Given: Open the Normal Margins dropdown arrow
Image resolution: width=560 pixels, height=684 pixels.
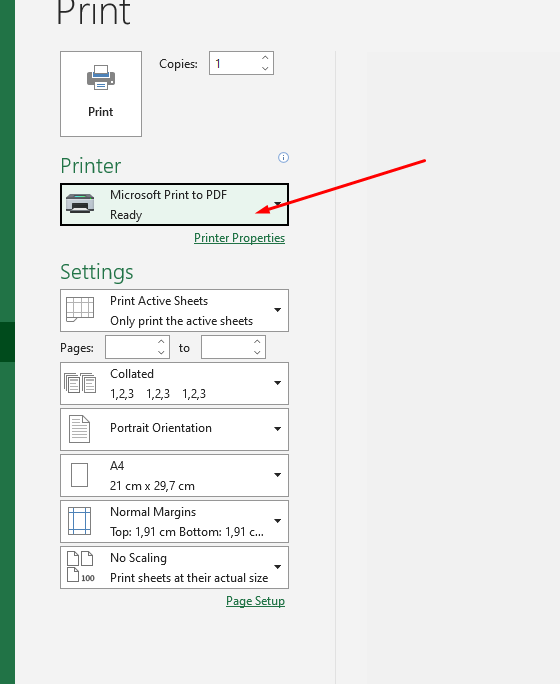Looking at the screenshot, I should (277, 521).
